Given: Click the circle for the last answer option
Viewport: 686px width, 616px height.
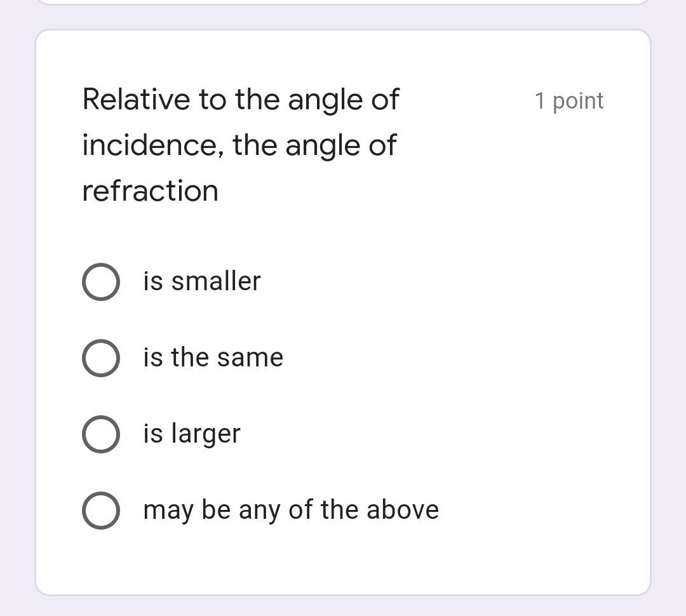Looking at the screenshot, I should pos(100,510).
